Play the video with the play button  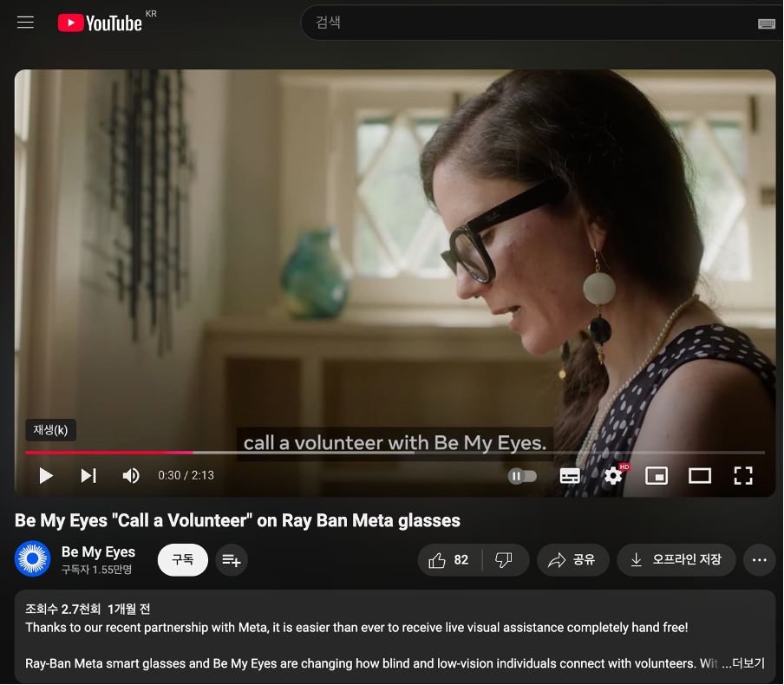46,475
